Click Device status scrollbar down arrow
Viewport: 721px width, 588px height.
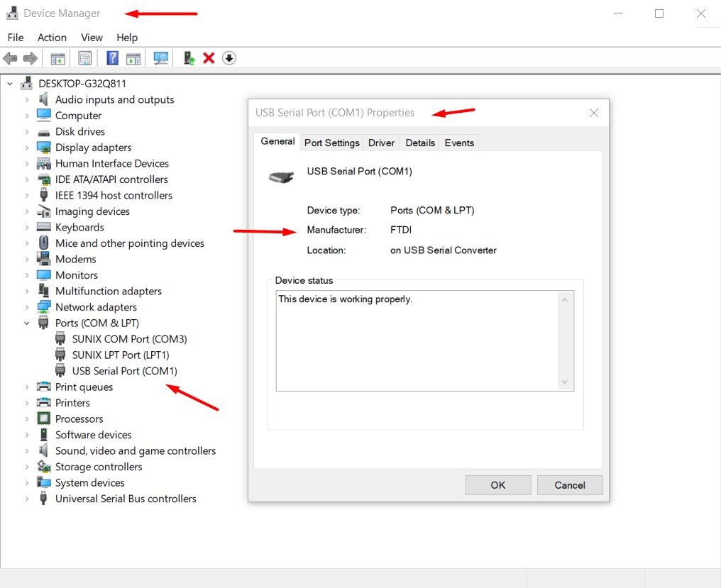565,382
